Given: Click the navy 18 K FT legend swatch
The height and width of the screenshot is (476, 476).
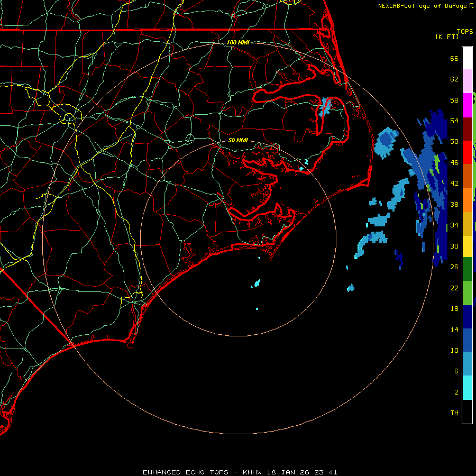Looking at the screenshot, I should 467,317.
